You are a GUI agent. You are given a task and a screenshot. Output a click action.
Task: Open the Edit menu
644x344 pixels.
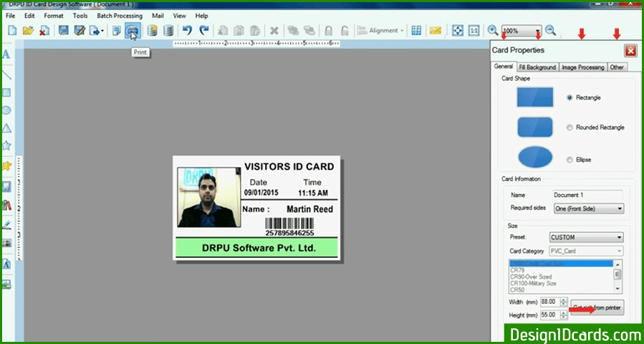pos(29,16)
